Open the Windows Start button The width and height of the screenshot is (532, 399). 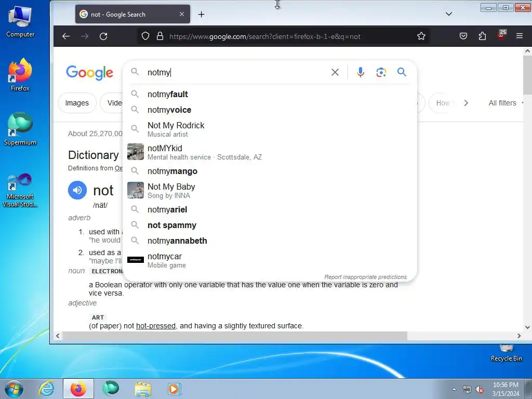[14, 389]
